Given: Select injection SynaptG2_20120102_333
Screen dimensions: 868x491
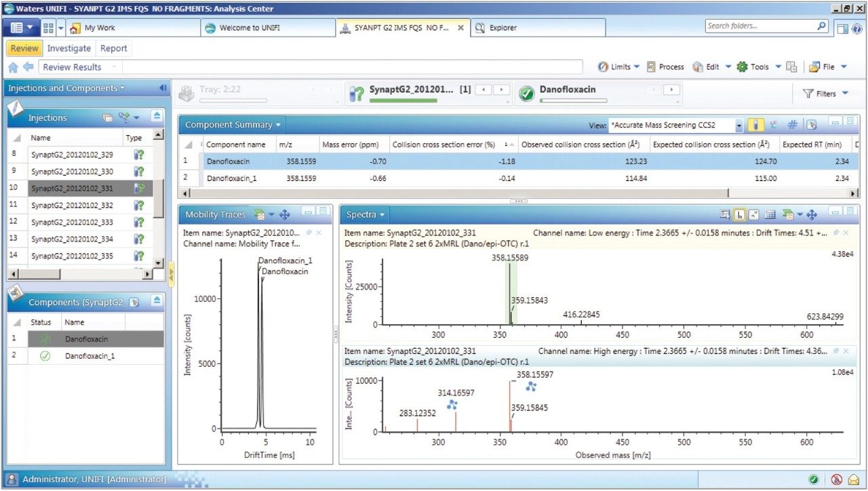Looking at the screenshot, I should pos(72,222).
